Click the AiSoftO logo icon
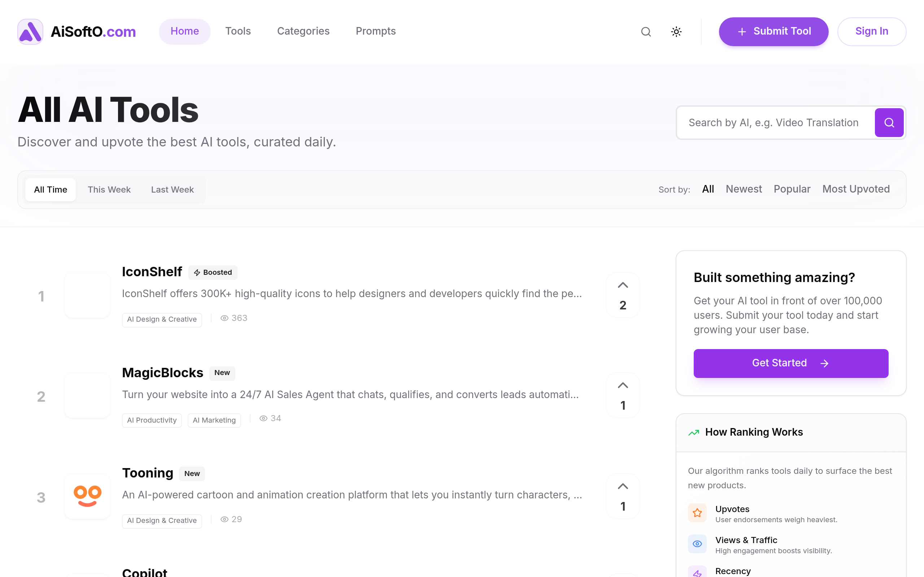924x577 pixels. click(30, 31)
